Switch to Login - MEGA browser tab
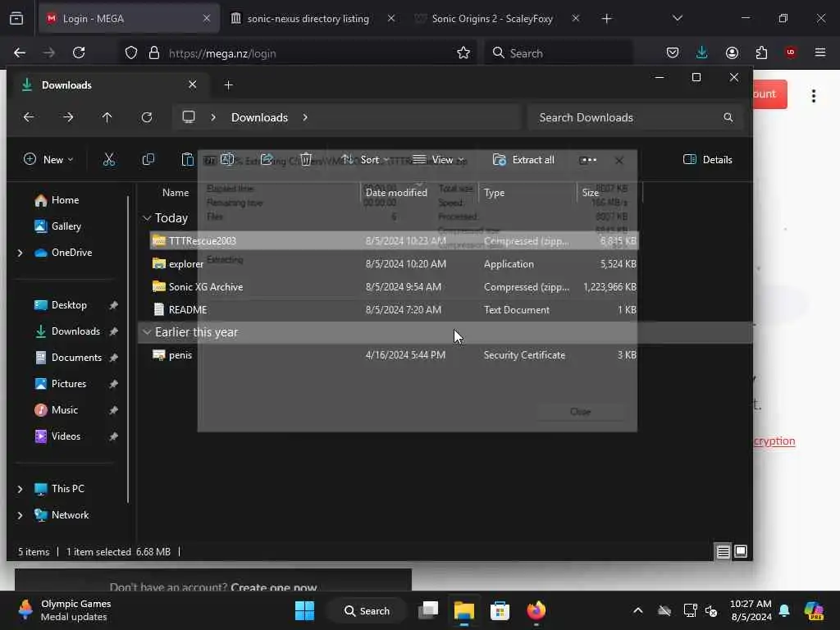Screen dimensions: 840x630 129,19
